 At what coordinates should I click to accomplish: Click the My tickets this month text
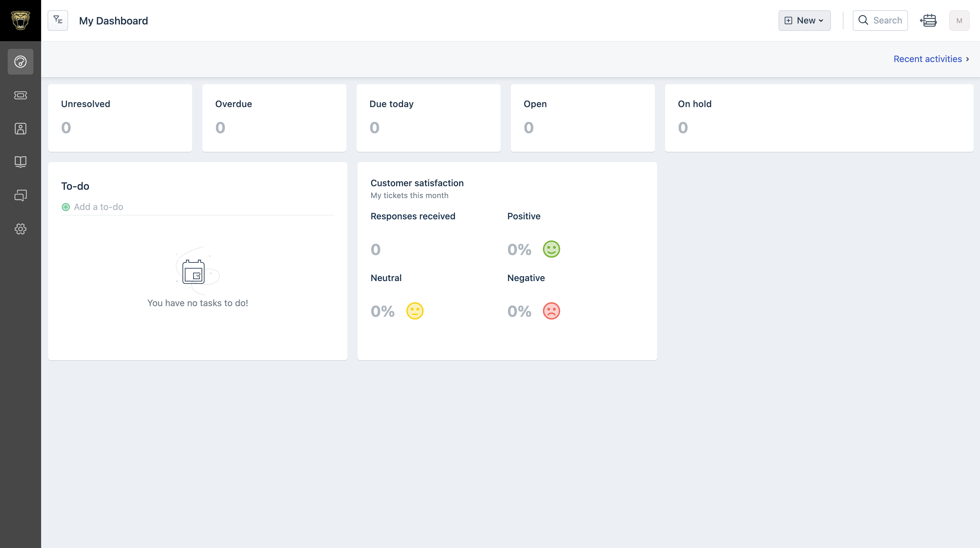click(409, 195)
